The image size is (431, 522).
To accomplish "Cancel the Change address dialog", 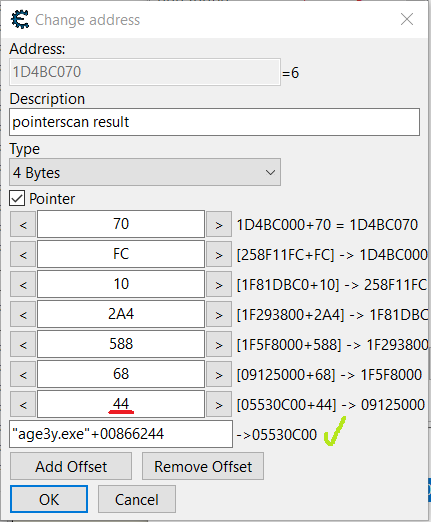I will click(137, 499).
